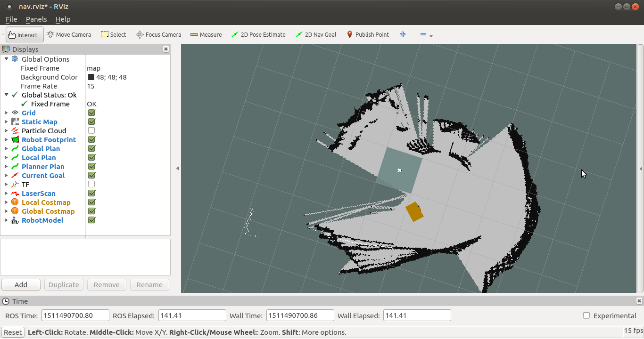Activate the Focus Camera tool
644x339 pixels.
158,34
